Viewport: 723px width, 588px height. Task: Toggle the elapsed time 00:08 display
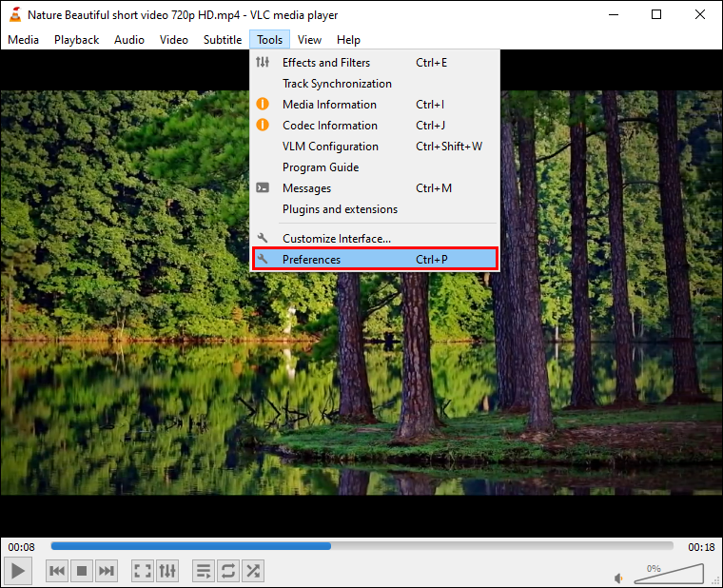21,547
